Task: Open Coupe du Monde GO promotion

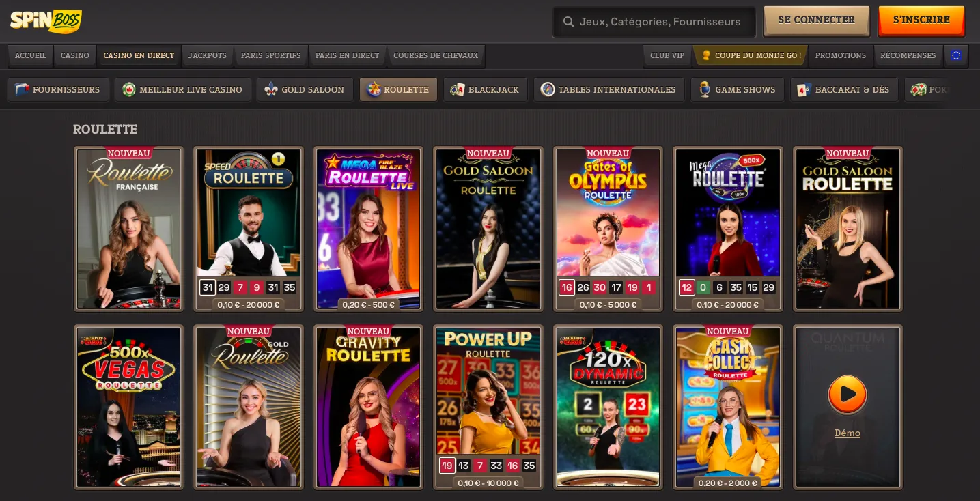Action: (x=751, y=55)
